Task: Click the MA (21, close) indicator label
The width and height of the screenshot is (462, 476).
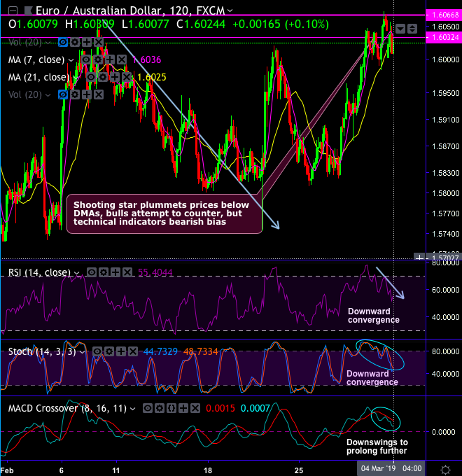Action: click(39, 78)
